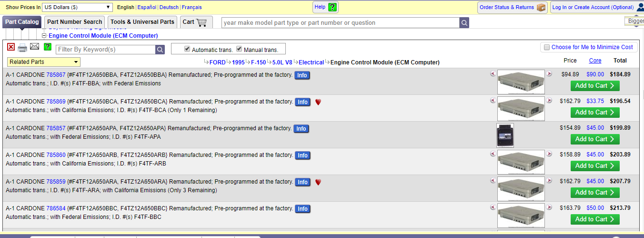Select the F-150 breadcrumb link
Image resolution: width=644 pixels, height=238 pixels.
[x=259, y=62]
